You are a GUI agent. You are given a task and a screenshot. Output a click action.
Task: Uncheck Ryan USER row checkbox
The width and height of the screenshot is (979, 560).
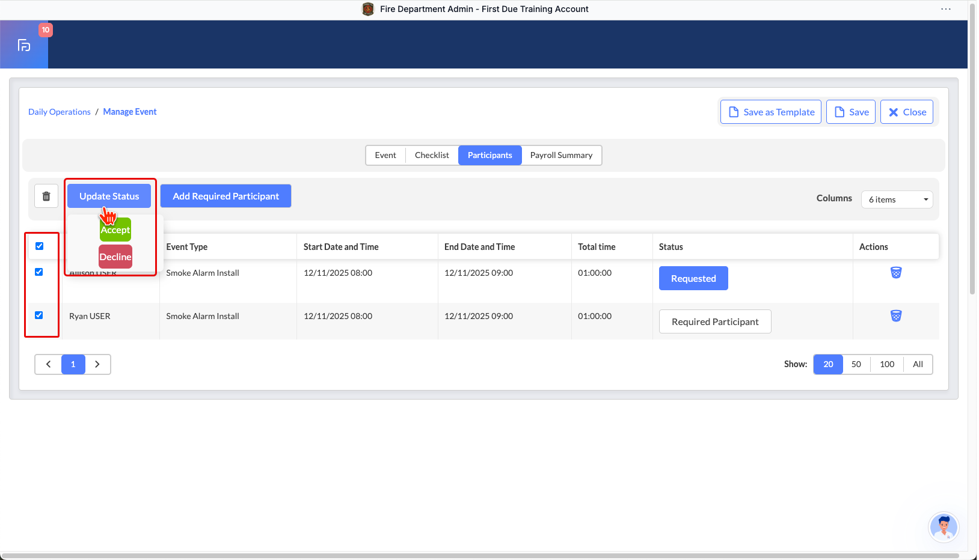pyautogui.click(x=39, y=315)
